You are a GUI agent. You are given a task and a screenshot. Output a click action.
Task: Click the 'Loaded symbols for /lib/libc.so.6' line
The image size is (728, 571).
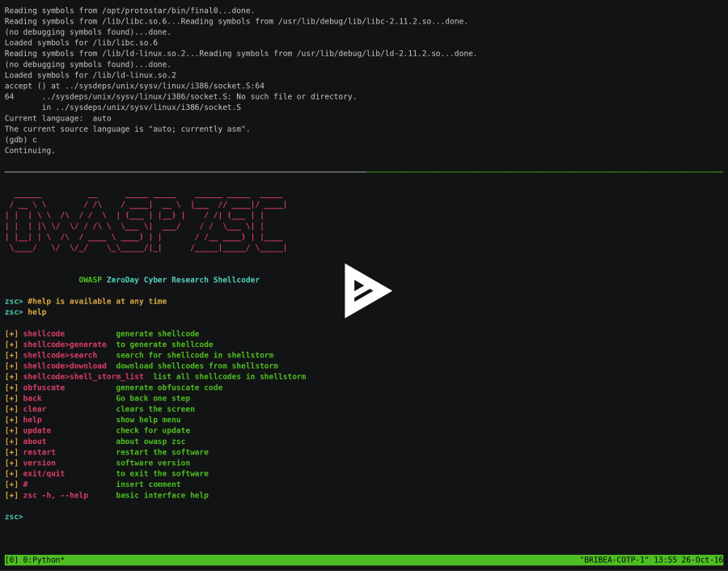point(81,43)
